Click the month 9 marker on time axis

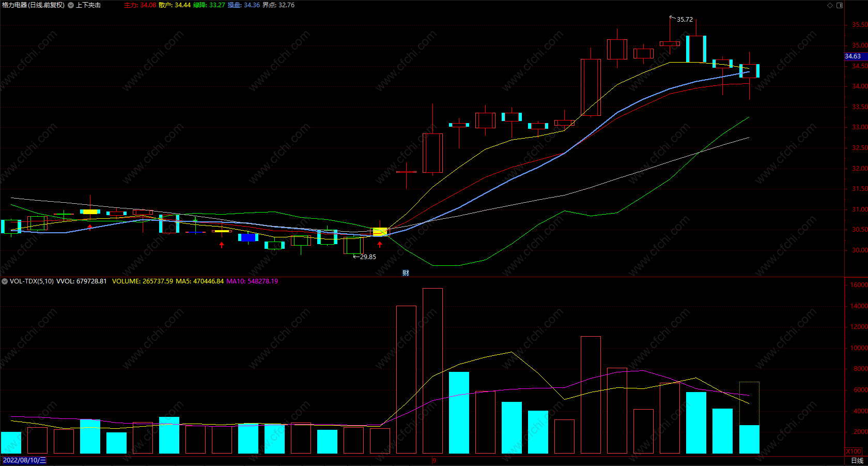click(x=435, y=460)
